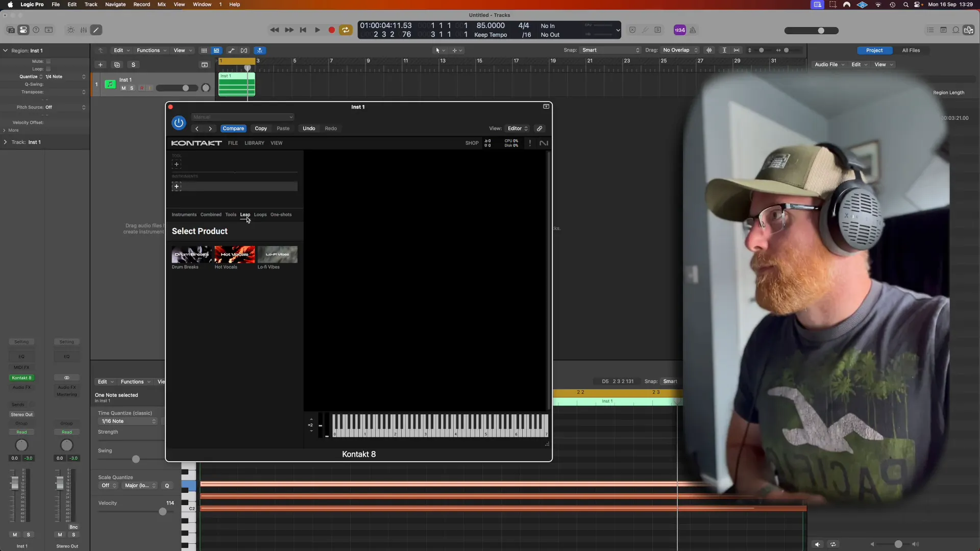This screenshot has width=980, height=551.
Task: Click the Undo button in plug-in header
Action: click(x=309, y=129)
